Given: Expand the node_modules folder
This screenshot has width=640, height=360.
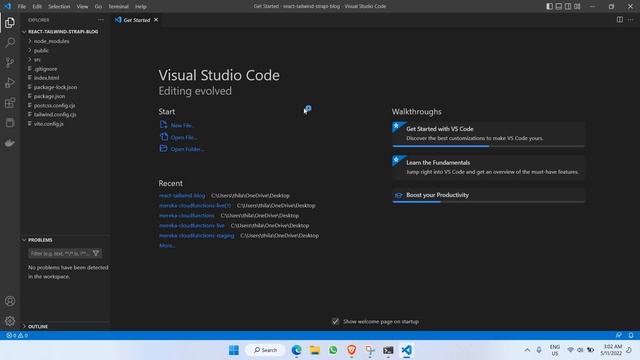Looking at the screenshot, I should 65,41.
